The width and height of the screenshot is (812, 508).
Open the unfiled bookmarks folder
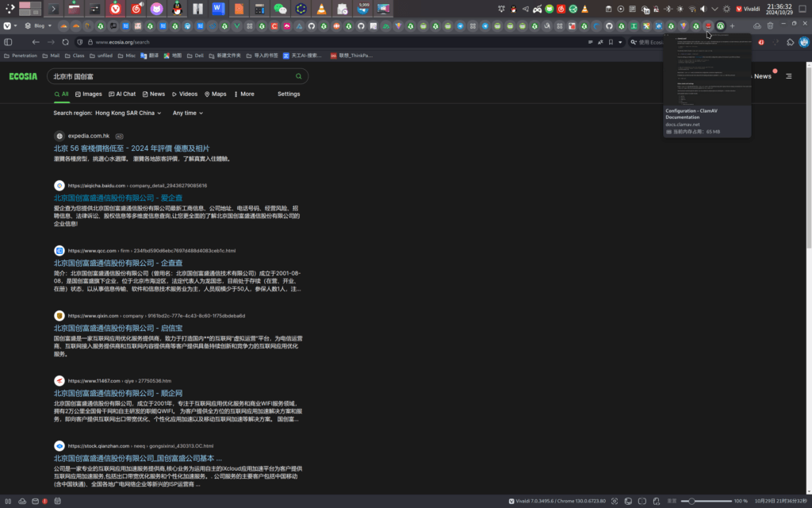coord(101,56)
